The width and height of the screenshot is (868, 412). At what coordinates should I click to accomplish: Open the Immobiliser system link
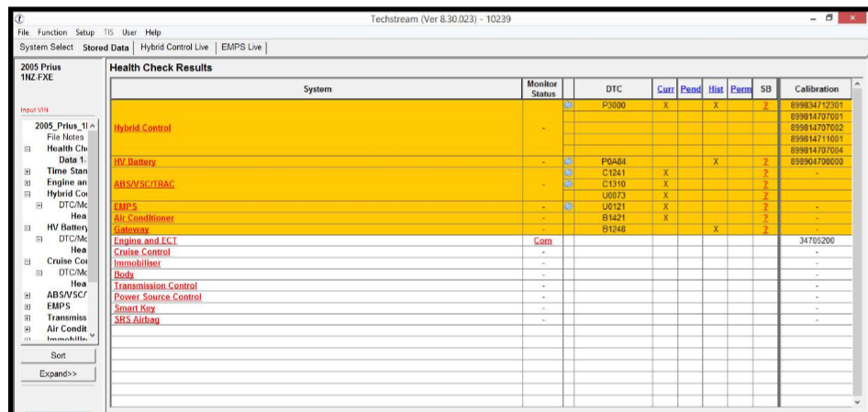click(x=138, y=263)
